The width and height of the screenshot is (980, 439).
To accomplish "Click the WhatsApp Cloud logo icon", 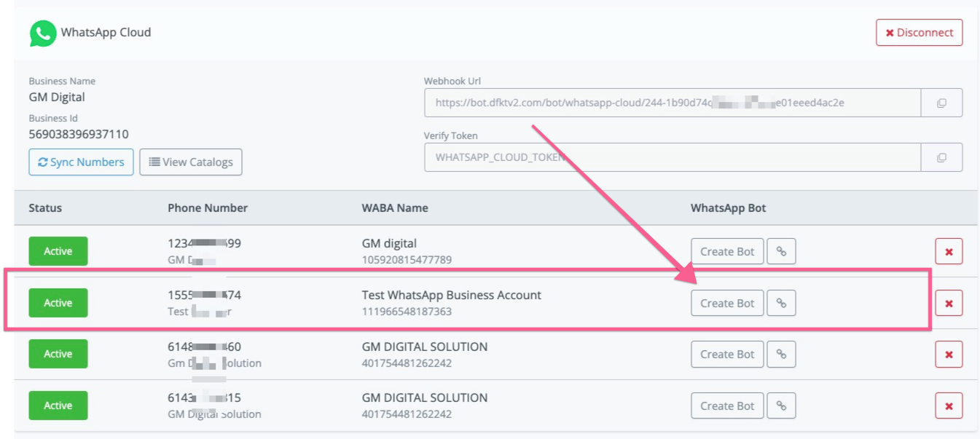I will [43, 33].
